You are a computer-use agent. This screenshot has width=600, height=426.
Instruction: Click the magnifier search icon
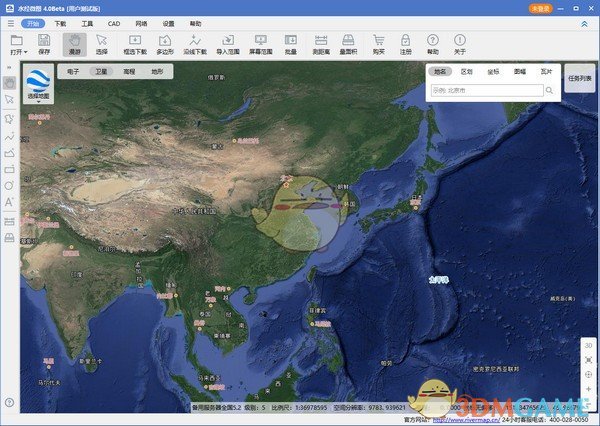(549, 91)
